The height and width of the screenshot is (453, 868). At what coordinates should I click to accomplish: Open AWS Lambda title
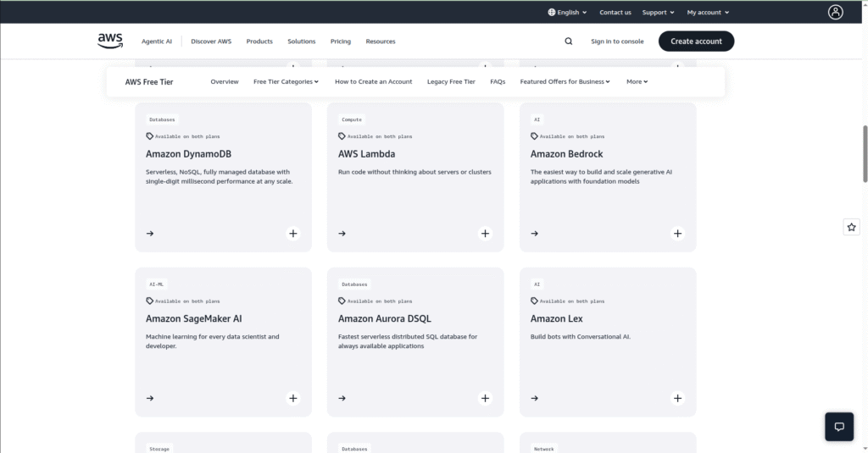(366, 154)
